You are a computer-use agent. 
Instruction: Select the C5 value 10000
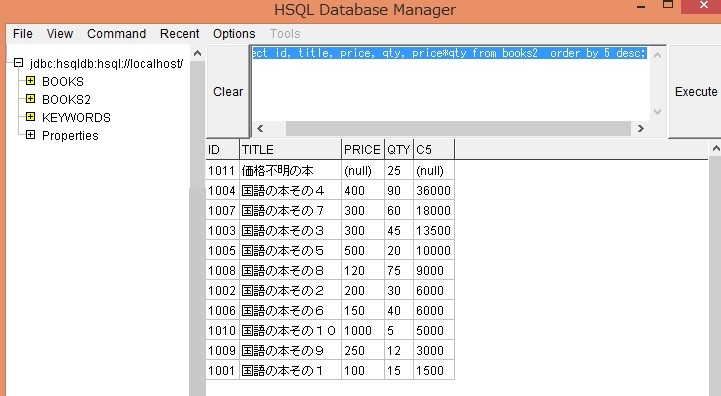point(434,251)
